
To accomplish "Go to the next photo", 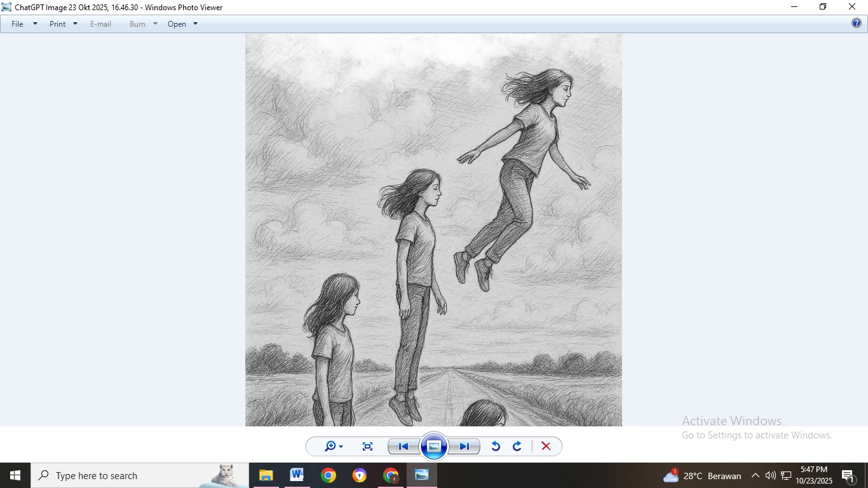I will (x=465, y=446).
